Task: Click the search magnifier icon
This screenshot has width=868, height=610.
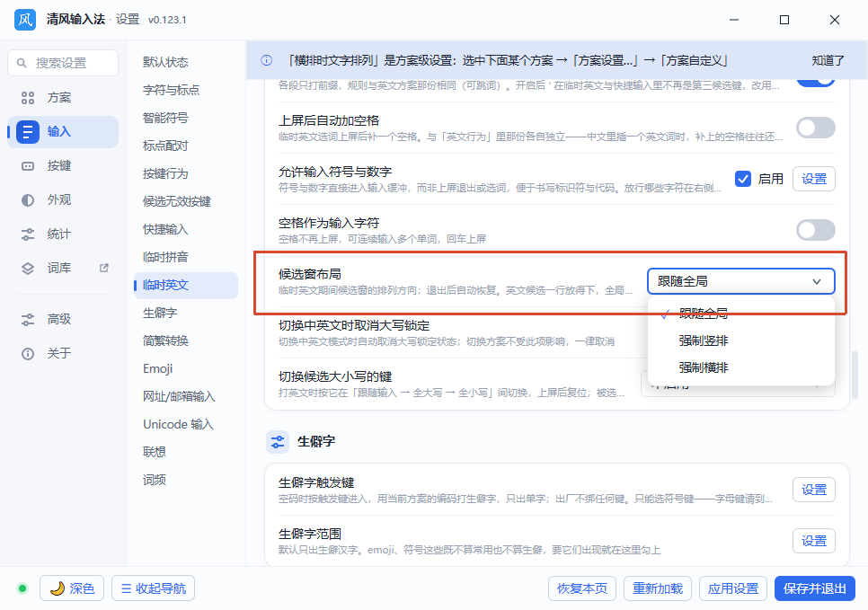Action: [x=22, y=63]
